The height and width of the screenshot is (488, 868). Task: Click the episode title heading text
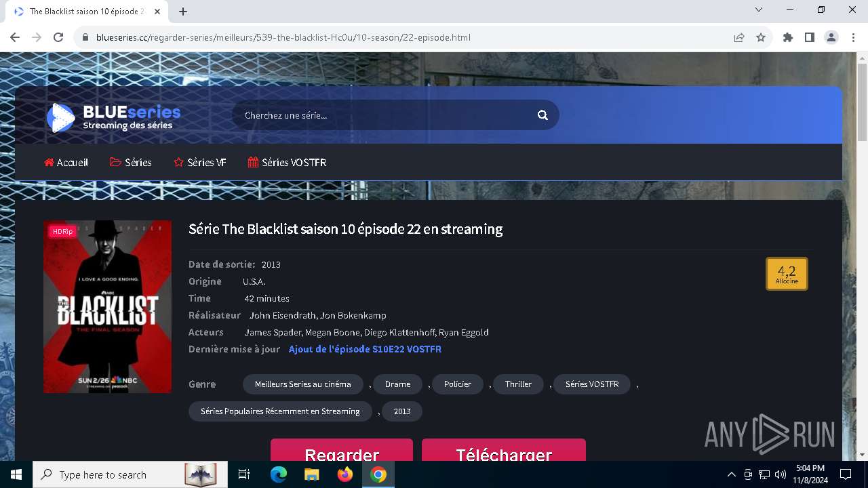345,229
